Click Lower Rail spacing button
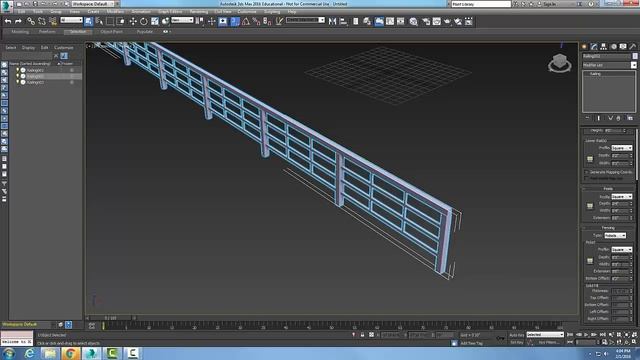This screenshot has width=640, height=360. pos(590,159)
